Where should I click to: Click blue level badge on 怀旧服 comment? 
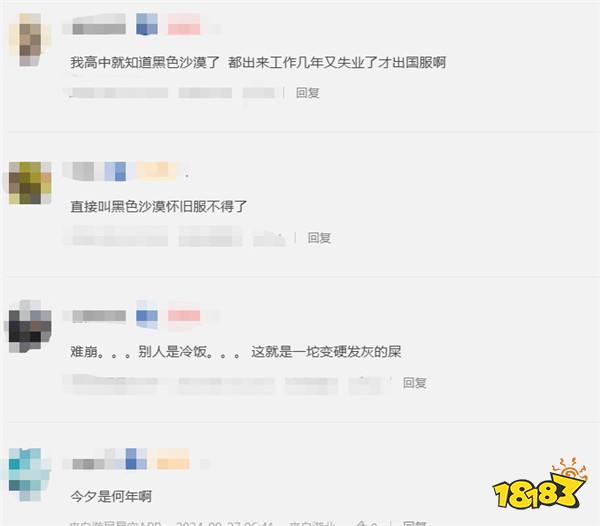pos(115,171)
